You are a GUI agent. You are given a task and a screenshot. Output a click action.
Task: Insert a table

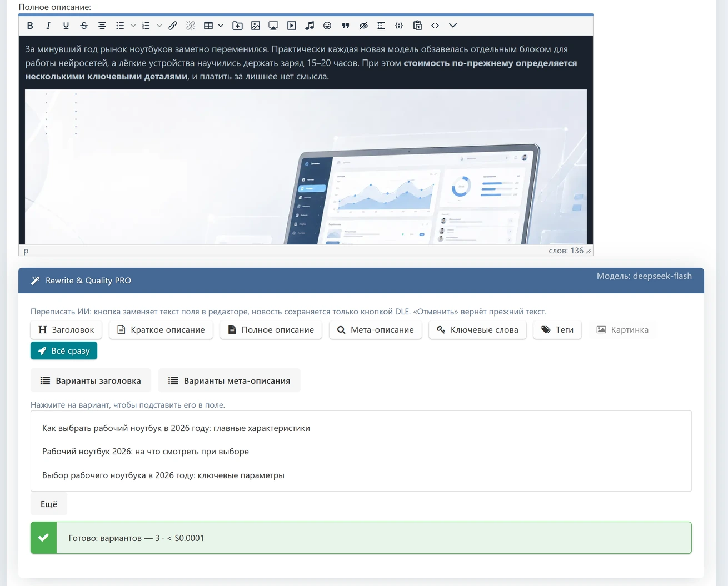pyautogui.click(x=208, y=26)
